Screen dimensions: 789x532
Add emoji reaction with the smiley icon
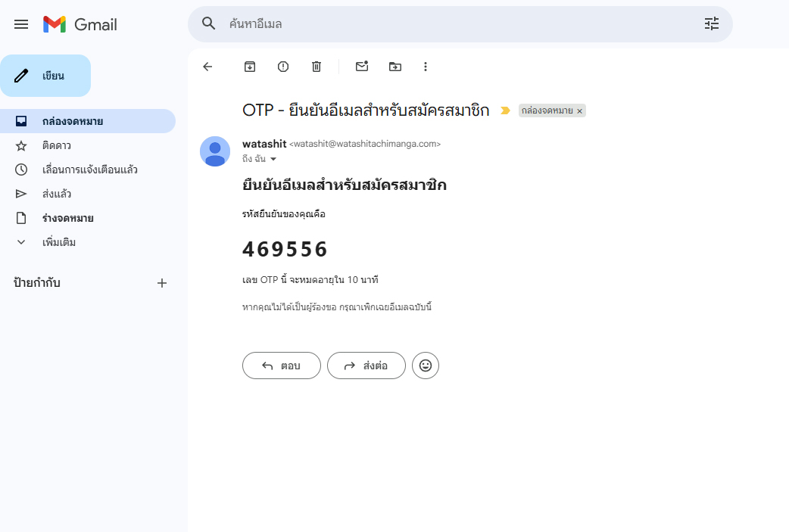[x=426, y=366]
